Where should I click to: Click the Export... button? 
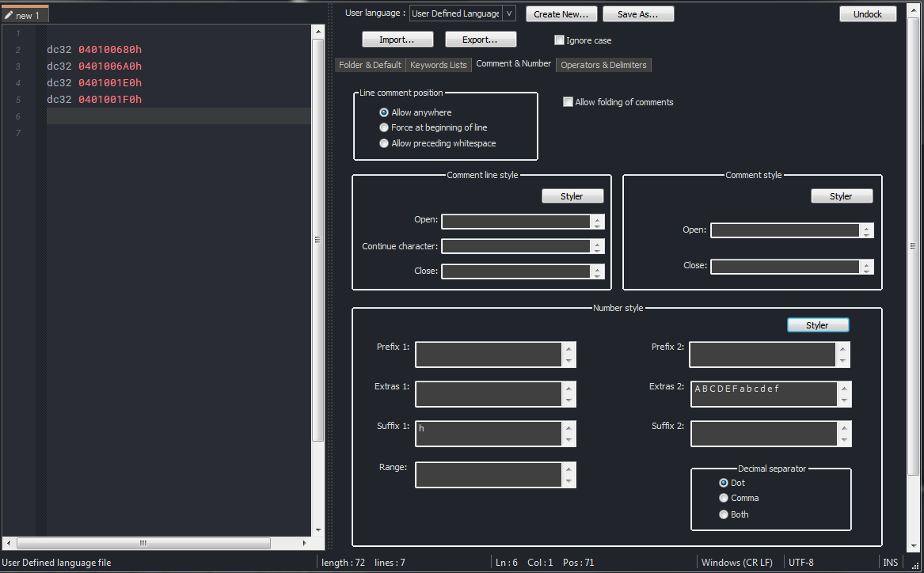point(481,40)
